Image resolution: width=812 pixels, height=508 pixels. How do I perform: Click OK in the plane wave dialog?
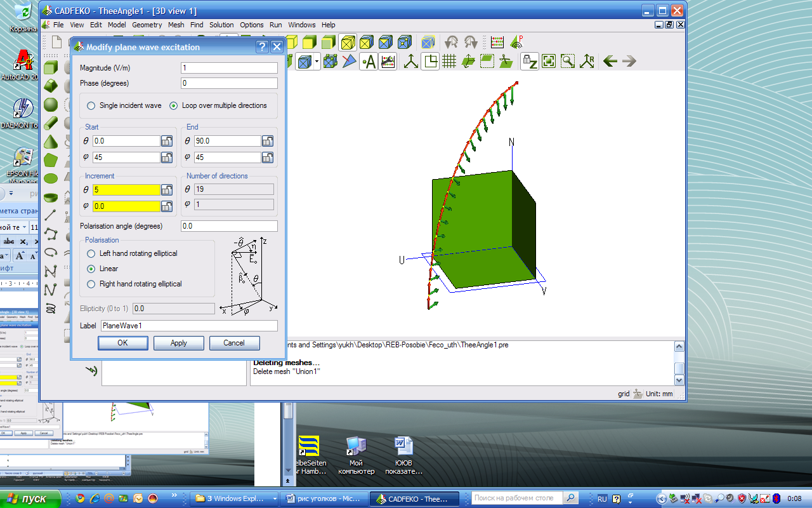tap(122, 343)
